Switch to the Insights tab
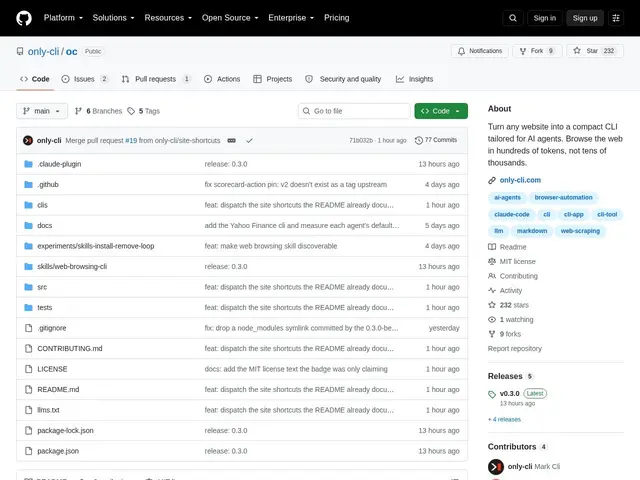Viewport: 640px width, 480px height. coord(414,79)
